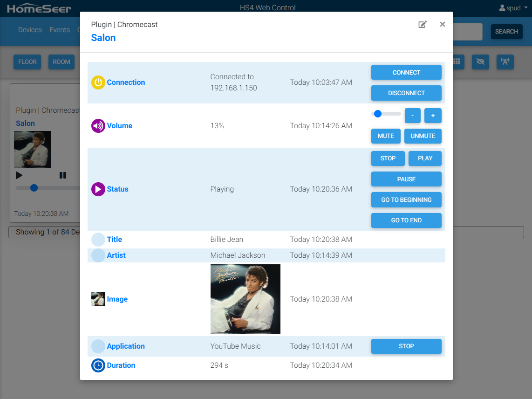Click the Status play icon
The width and height of the screenshot is (532, 399).
(97, 189)
